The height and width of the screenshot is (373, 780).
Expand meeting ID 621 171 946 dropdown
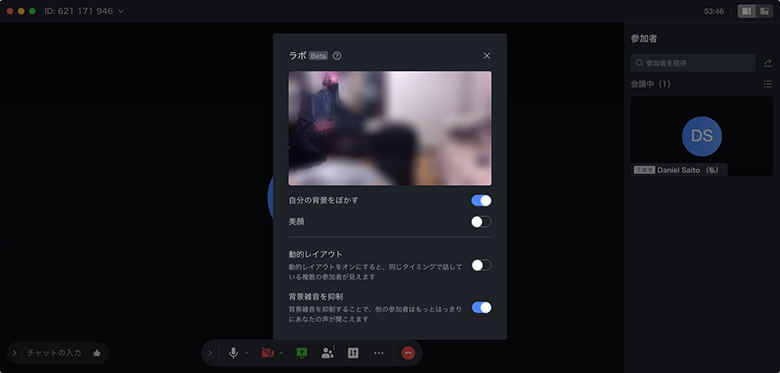121,11
